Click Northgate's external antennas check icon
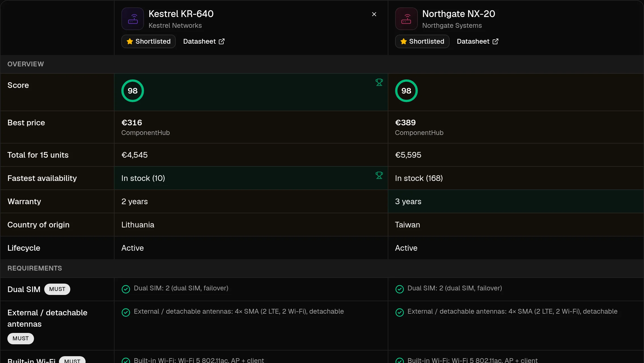644x363 pixels. click(x=399, y=312)
